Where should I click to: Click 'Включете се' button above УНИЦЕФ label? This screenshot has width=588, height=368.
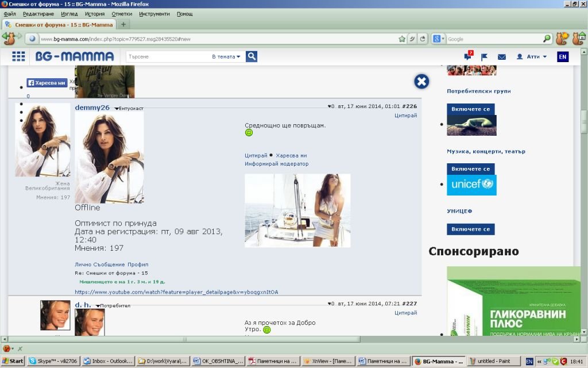(x=470, y=169)
